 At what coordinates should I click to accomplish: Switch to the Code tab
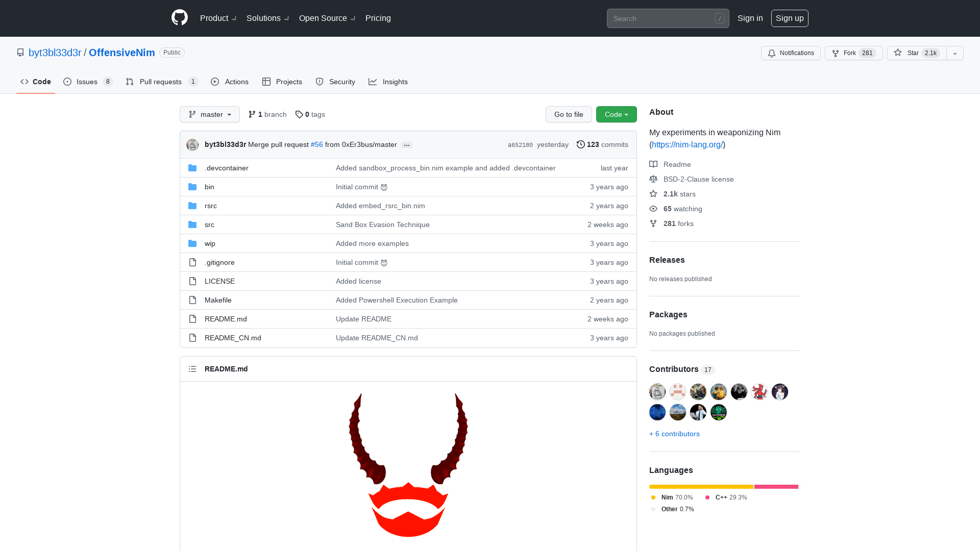tap(36, 82)
